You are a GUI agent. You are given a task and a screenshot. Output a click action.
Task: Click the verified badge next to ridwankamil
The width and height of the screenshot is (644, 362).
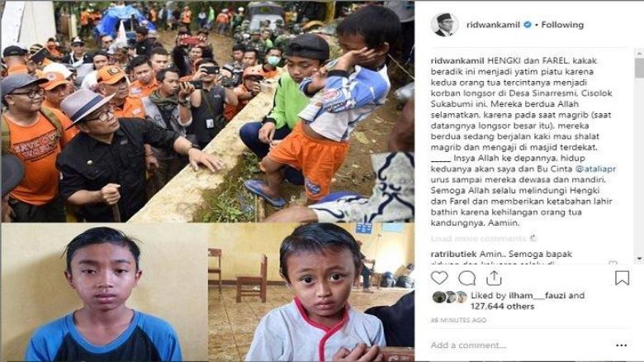tap(527, 25)
